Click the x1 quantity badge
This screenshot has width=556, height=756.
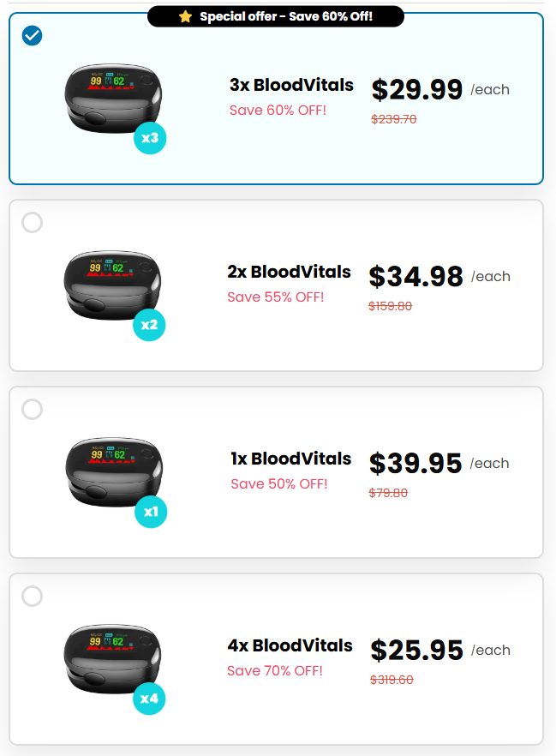coord(151,512)
